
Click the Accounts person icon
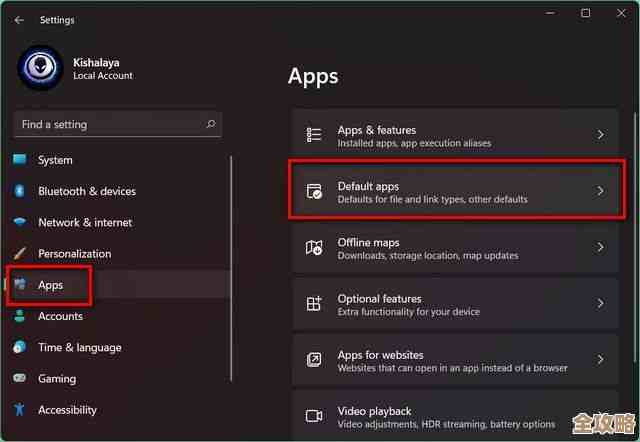[19, 315]
